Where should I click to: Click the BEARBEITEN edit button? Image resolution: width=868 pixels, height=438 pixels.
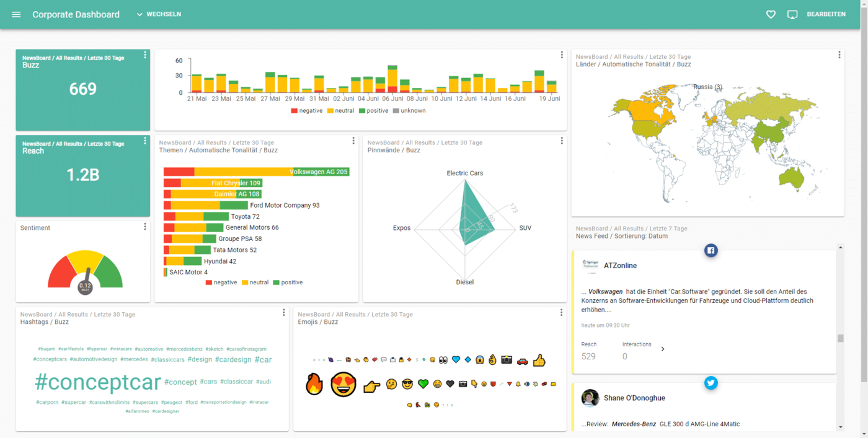tap(826, 14)
